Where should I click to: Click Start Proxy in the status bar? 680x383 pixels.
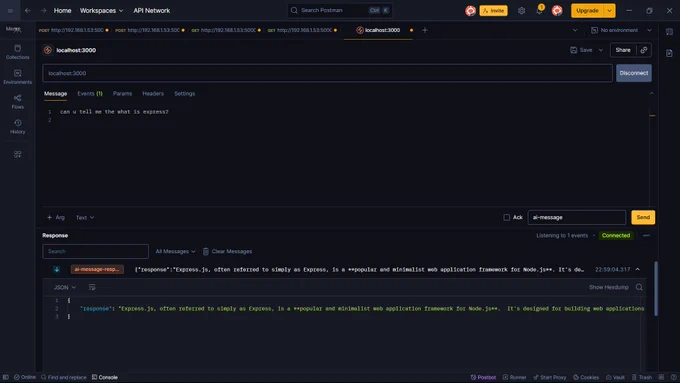click(549, 377)
